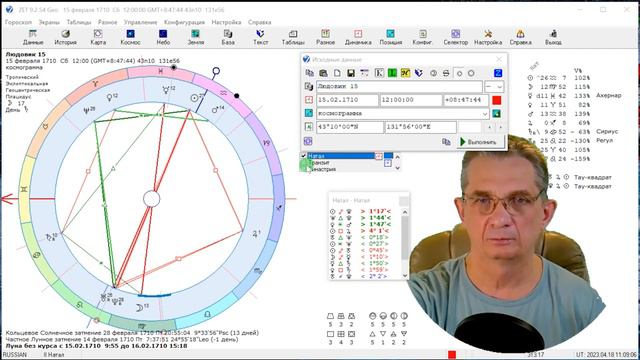Click the longitude field 131°56'00"E
Screen dimensions: 640x360
coord(420,127)
